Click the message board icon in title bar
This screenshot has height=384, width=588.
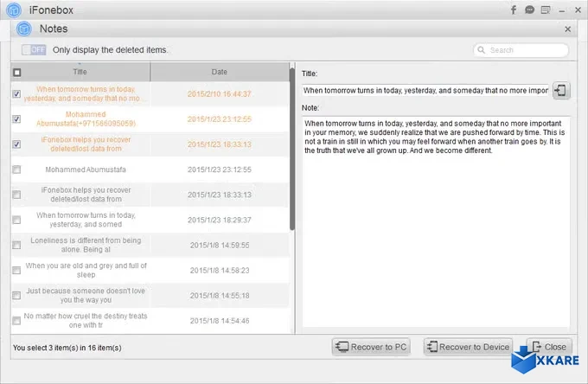click(546, 10)
